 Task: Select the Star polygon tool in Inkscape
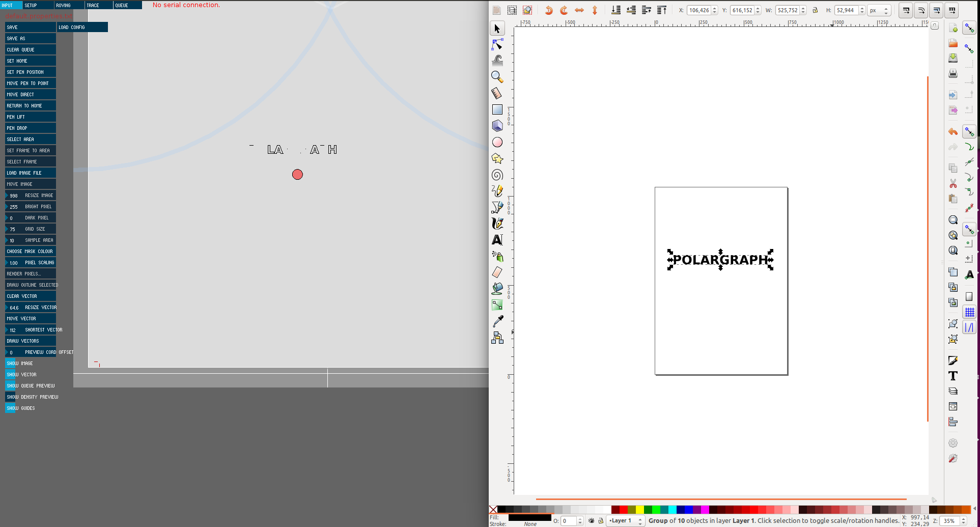pos(497,158)
